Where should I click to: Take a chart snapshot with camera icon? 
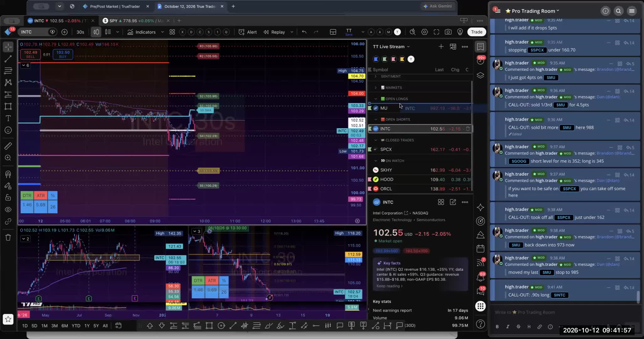[448, 32]
